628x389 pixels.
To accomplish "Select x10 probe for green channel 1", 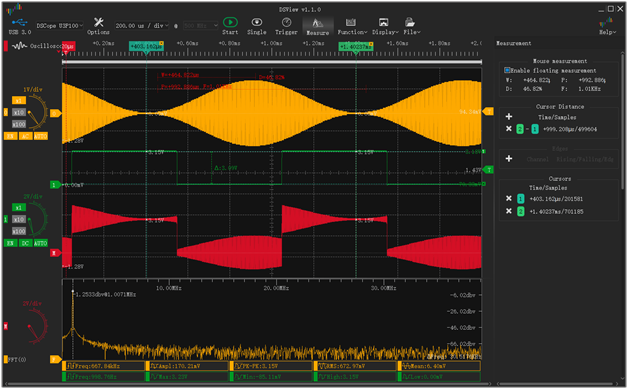I will tap(18, 219).
